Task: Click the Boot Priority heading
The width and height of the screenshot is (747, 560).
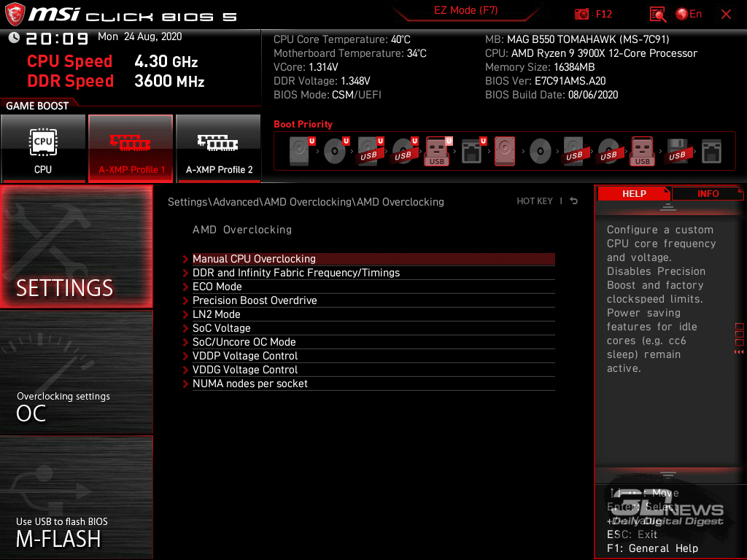Action: click(303, 124)
